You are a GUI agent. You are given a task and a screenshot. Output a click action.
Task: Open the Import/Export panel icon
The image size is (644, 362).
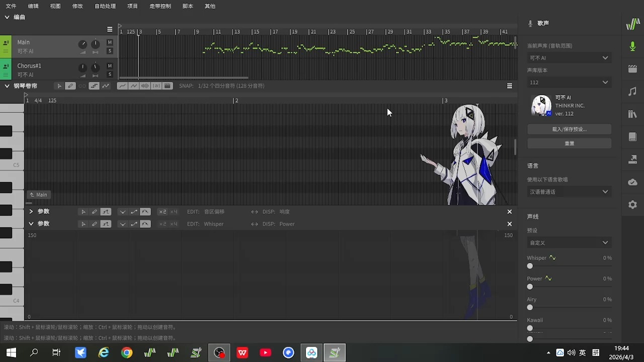[x=632, y=159]
